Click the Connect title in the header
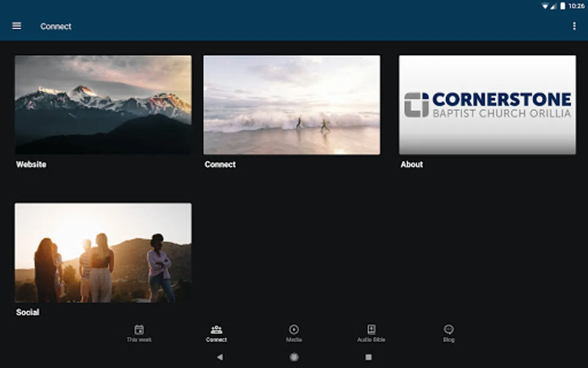Viewport: 588px width, 368px height. pos(56,27)
